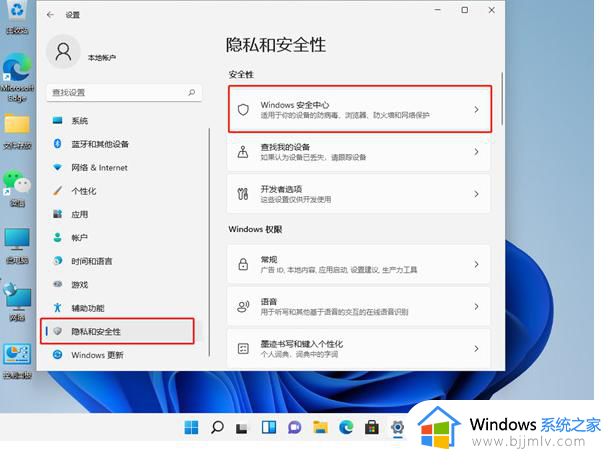Image resolution: width=606 pixels, height=455 pixels.
Task: Open 应用 in the sidebar
Action: coord(124,214)
